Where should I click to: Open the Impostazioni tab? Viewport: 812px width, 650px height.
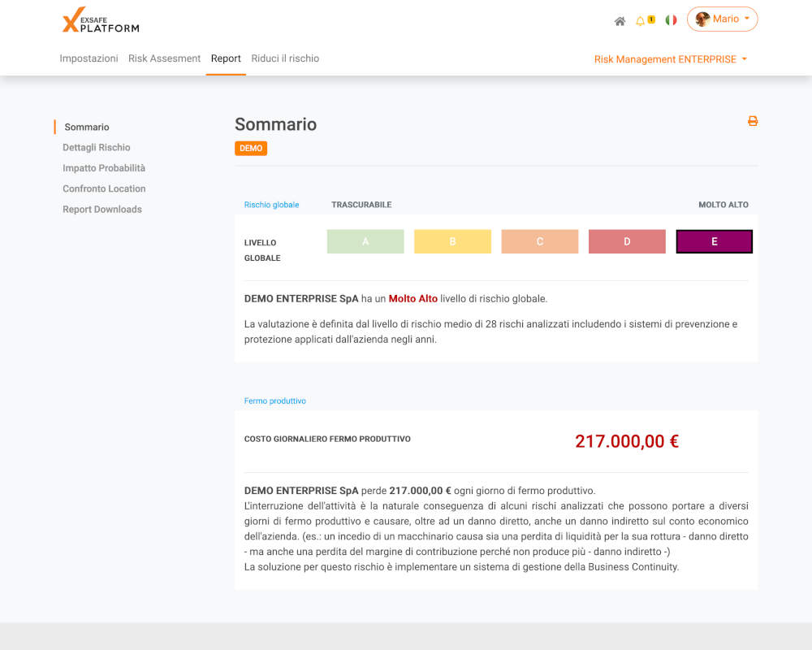coord(89,58)
